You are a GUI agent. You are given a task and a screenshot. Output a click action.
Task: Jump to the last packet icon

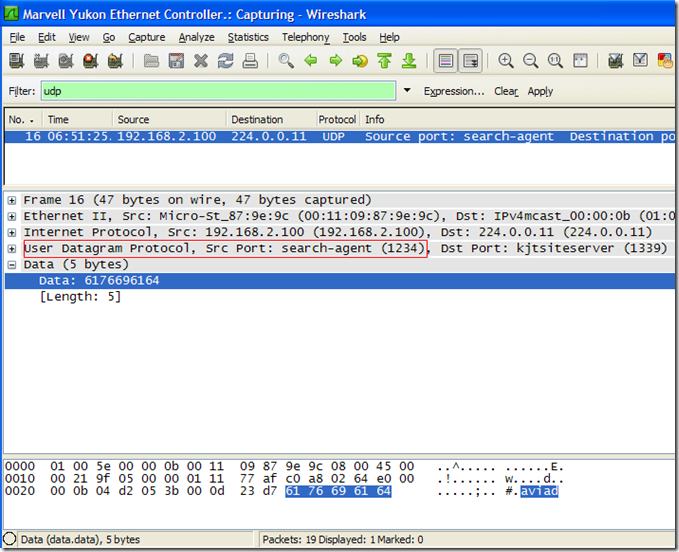click(x=409, y=61)
